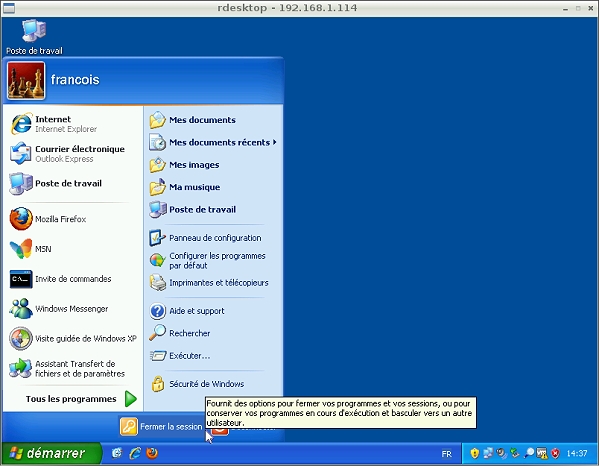Launch Internet Explorer from Quick Launch
The image size is (599, 466).
coord(135,453)
